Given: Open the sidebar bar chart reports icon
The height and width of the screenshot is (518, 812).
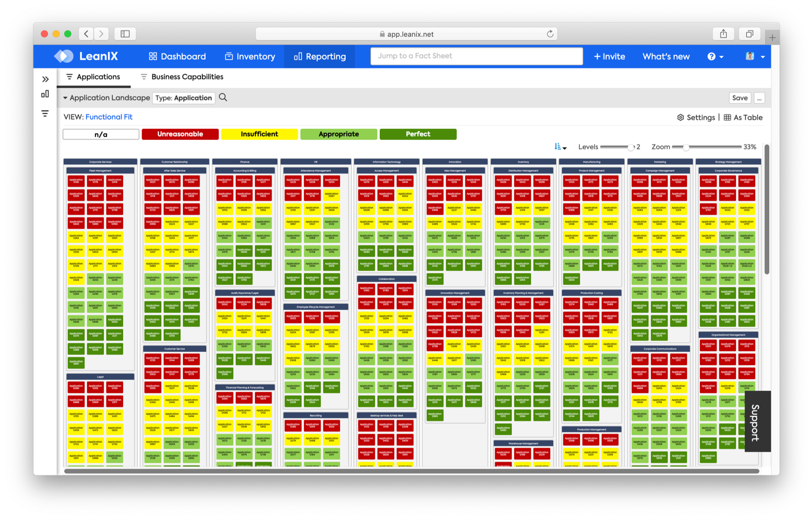Looking at the screenshot, I should click(x=45, y=94).
